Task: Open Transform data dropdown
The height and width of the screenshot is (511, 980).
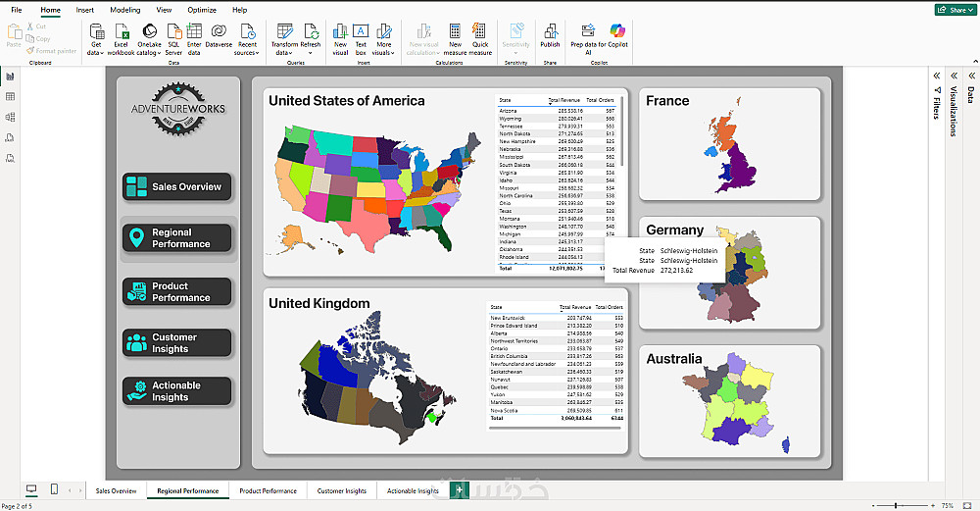Action: [x=284, y=39]
